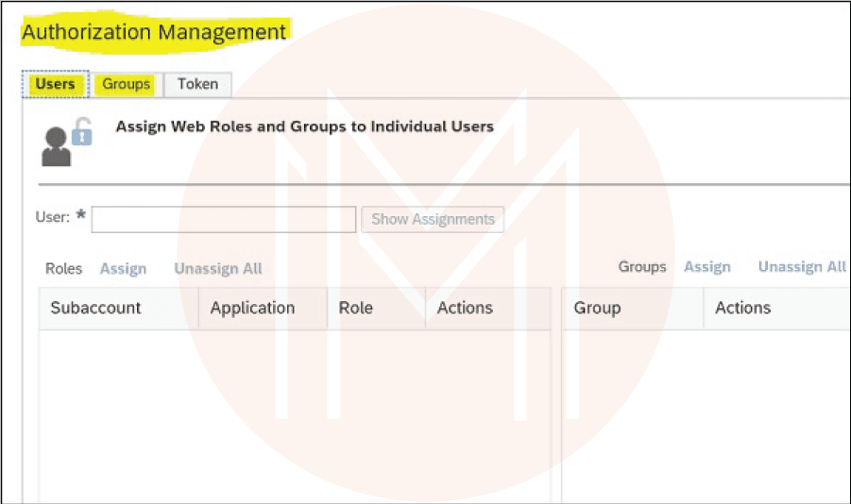Click the empty Groups table body
851x504 pixels.
[x=706, y=415]
